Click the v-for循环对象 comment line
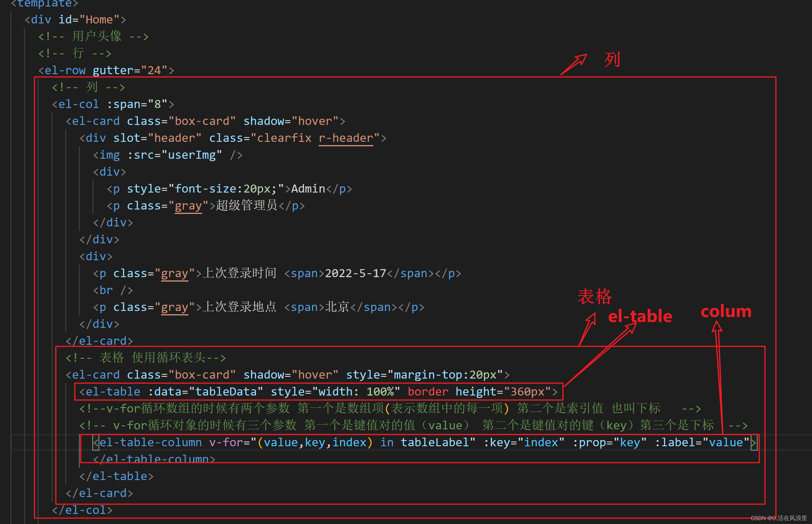The image size is (812, 524). (x=413, y=425)
